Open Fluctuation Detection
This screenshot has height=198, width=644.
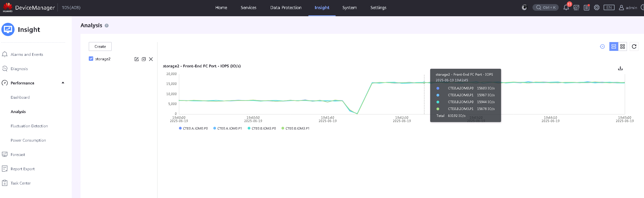(29, 126)
